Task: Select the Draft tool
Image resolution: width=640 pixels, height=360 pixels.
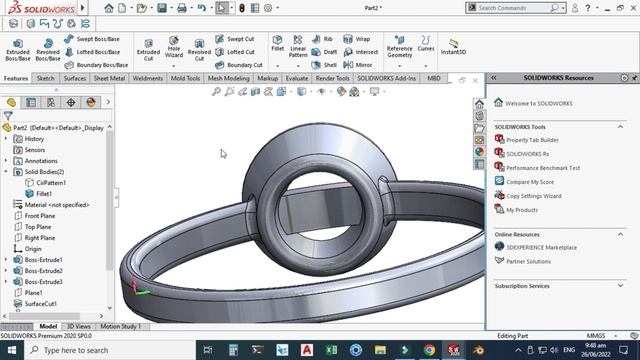Action: [324, 52]
